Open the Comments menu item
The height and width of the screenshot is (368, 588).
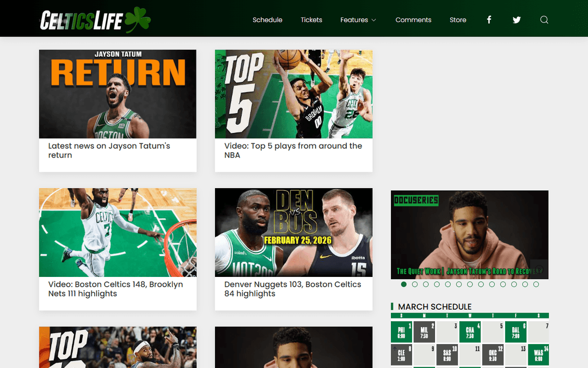pyautogui.click(x=413, y=20)
